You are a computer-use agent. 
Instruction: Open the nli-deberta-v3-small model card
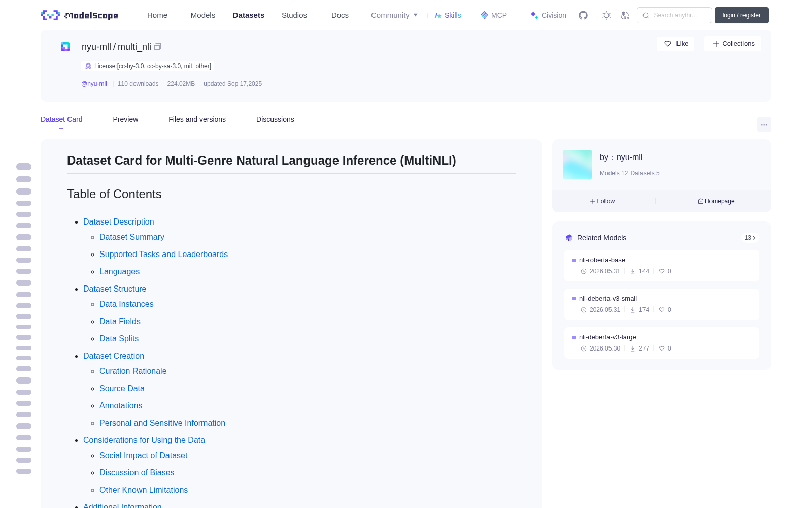pos(662,304)
